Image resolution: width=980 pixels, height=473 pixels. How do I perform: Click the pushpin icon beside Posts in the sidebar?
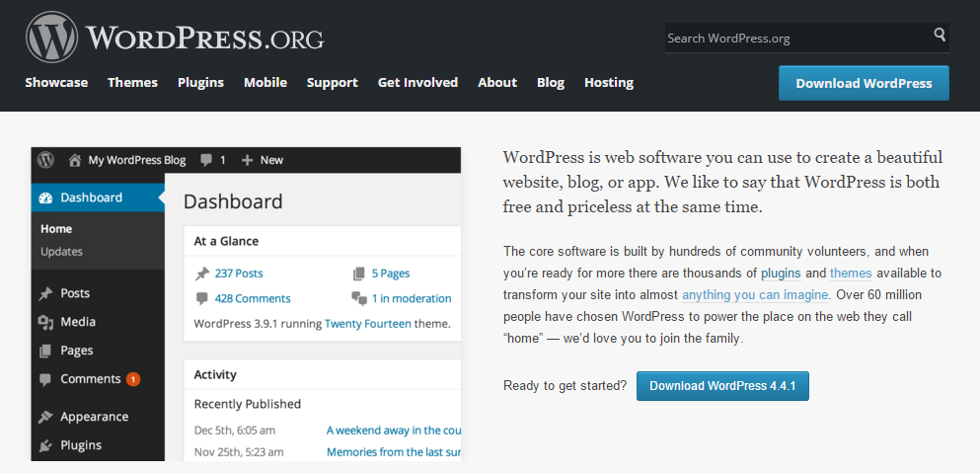(x=45, y=293)
